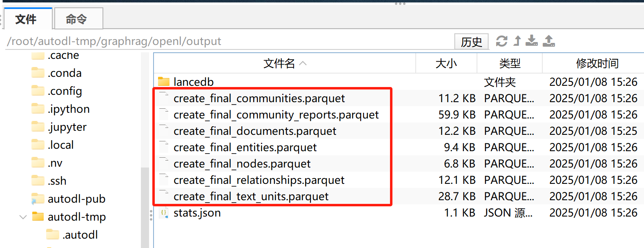The height and width of the screenshot is (248, 644).
Task: Collapse the autodl-tmp tree node chevron
Action: (x=23, y=217)
